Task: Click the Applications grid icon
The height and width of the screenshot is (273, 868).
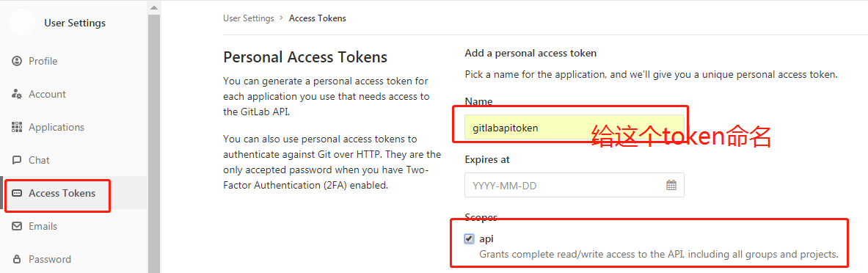Action: tap(17, 127)
